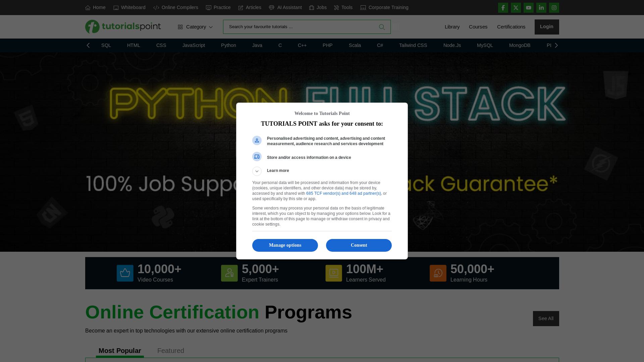Click the Consent button
This screenshot has height=362, width=644.
359,245
